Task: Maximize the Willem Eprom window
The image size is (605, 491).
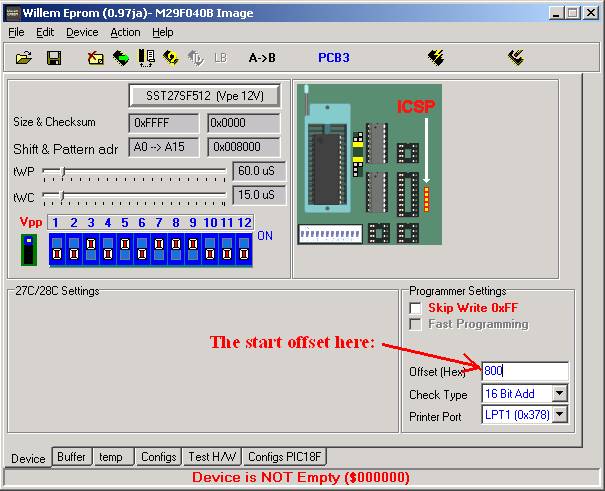Action: pos(573,13)
